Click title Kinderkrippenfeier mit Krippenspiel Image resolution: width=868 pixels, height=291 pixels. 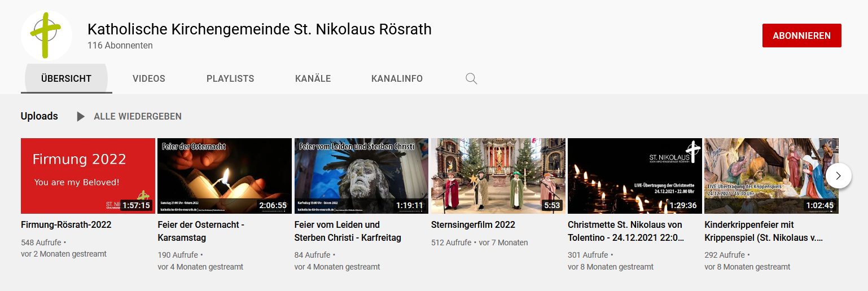pos(764,231)
